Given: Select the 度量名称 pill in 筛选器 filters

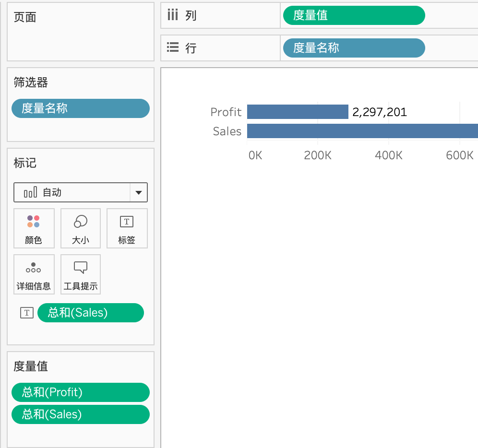Looking at the screenshot, I should (81, 108).
